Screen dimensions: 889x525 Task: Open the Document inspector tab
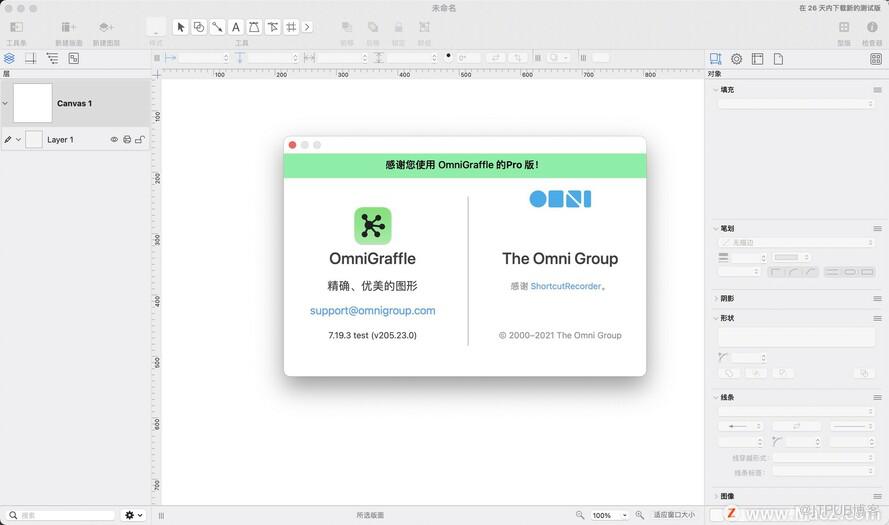[778, 59]
